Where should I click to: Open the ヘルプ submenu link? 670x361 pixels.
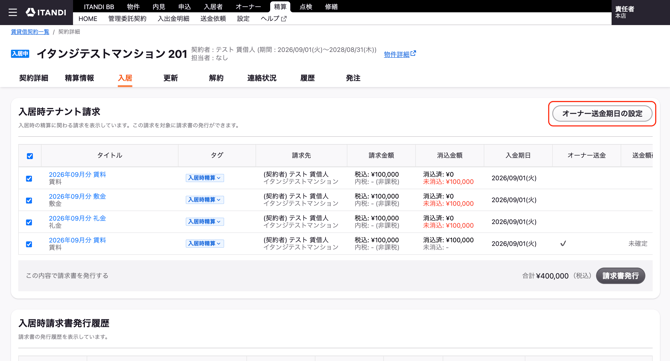273,19
